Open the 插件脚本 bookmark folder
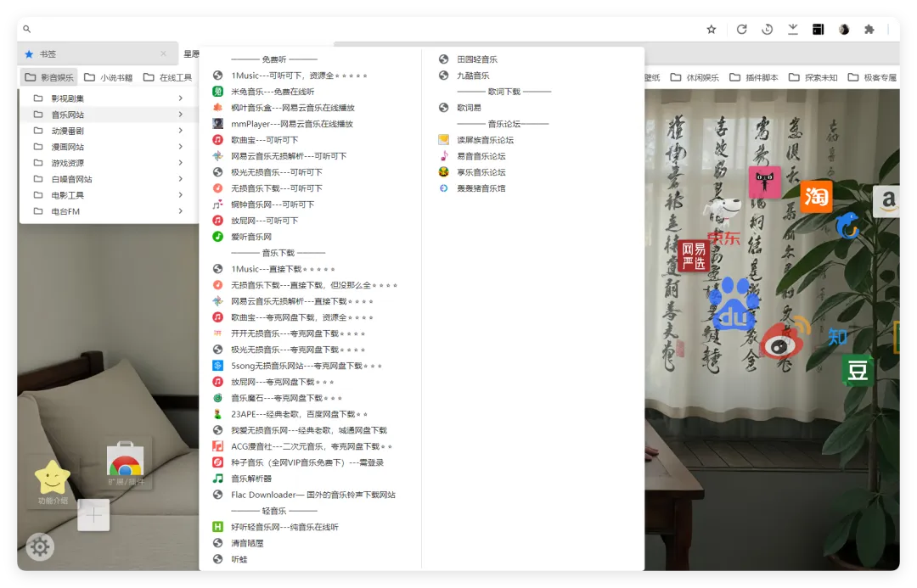Image resolution: width=917 pixels, height=588 pixels. pyautogui.click(x=754, y=77)
